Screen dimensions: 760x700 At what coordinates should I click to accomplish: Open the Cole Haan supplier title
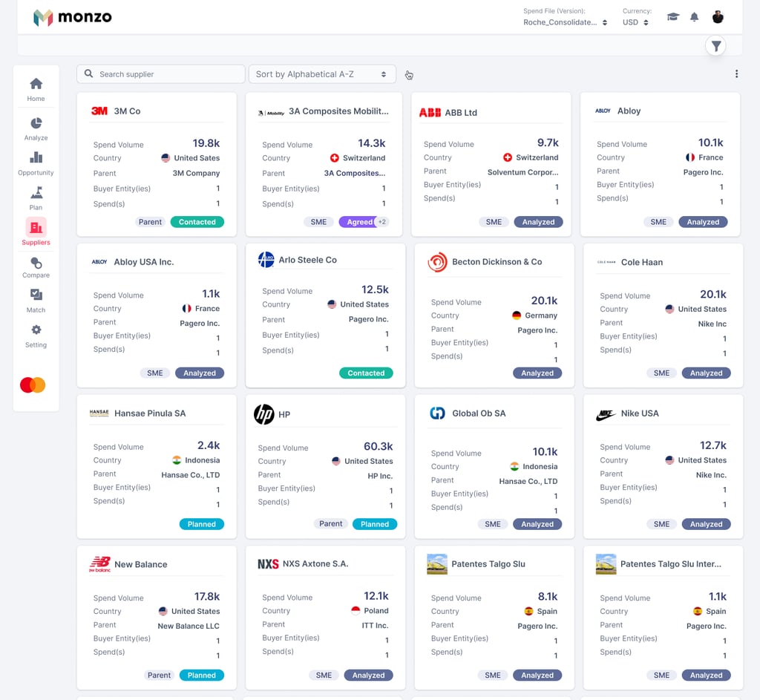642,262
